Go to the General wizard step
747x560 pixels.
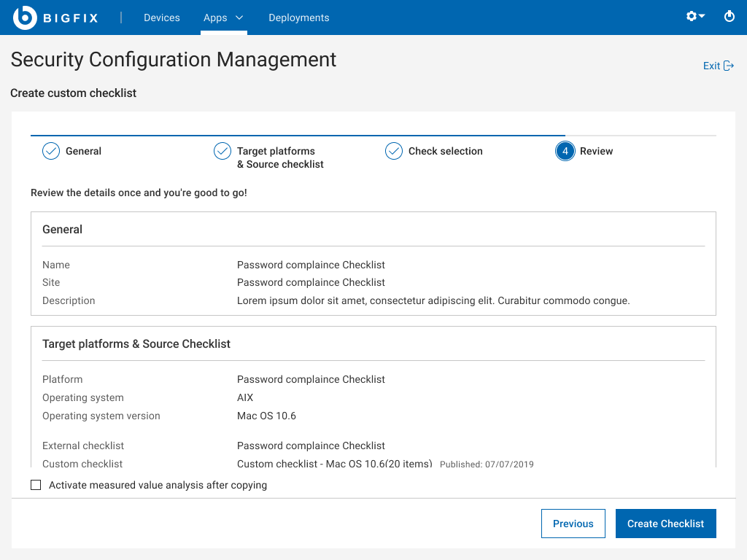click(x=83, y=151)
